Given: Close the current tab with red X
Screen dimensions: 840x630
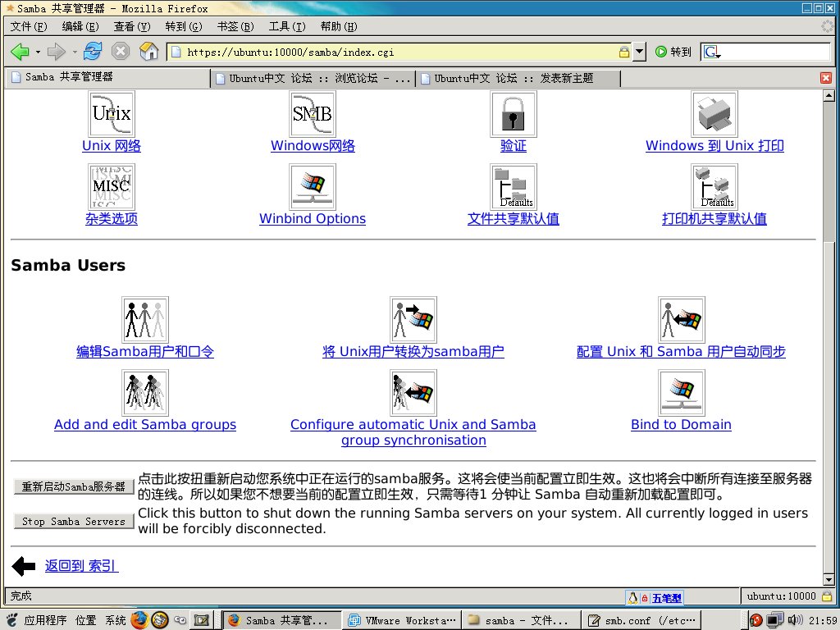Looking at the screenshot, I should coord(825,78).
